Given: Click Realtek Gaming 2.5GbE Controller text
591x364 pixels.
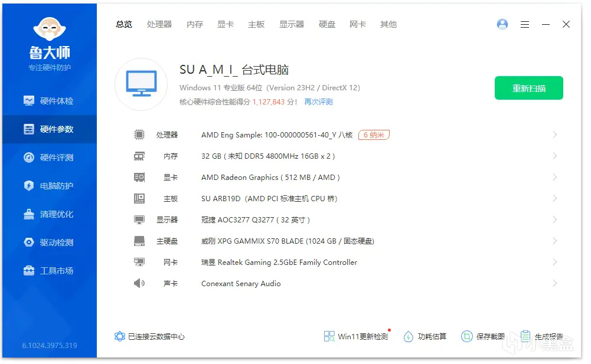Looking at the screenshot, I should pyautogui.click(x=279, y=263).
